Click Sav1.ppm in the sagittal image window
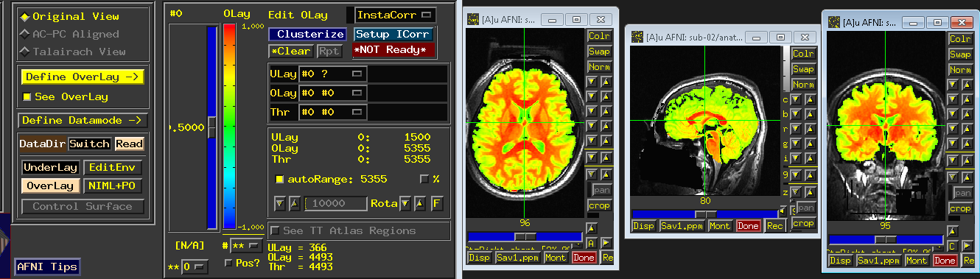This screenshot has width=980, height=279. (683, 226)
